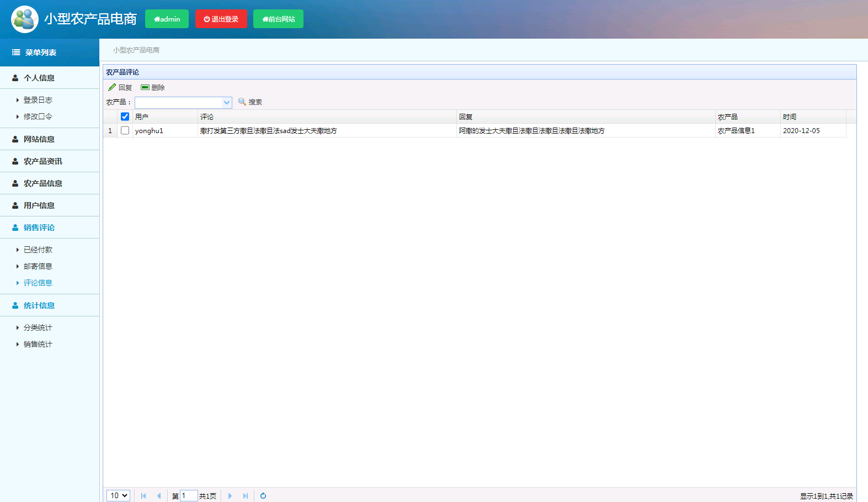Viewport: 868px width, 502px height.
Task: Sort by the 用户 column header
Action: (165, 117)
